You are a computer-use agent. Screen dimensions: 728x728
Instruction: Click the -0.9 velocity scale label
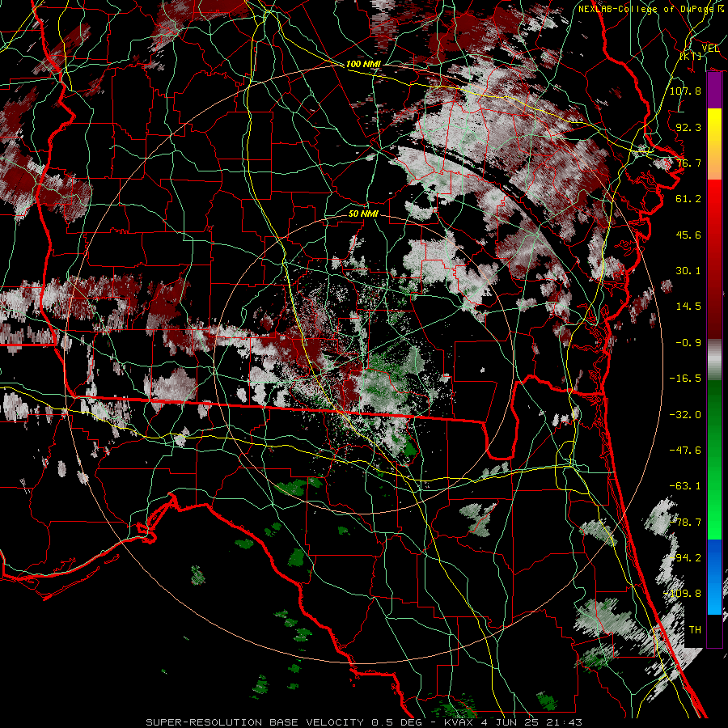click(688, 343)
